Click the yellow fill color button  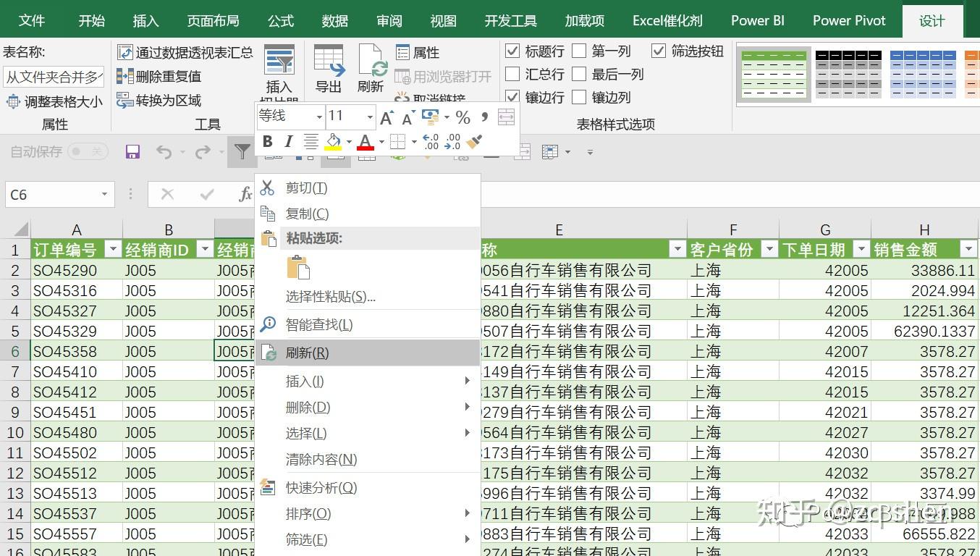pos(333,142)
